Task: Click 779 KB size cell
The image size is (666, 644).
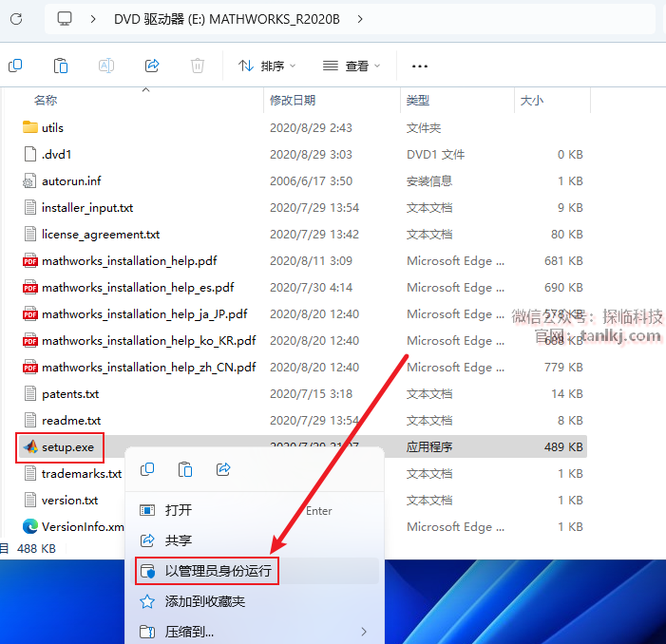Action: pos(563,368)
